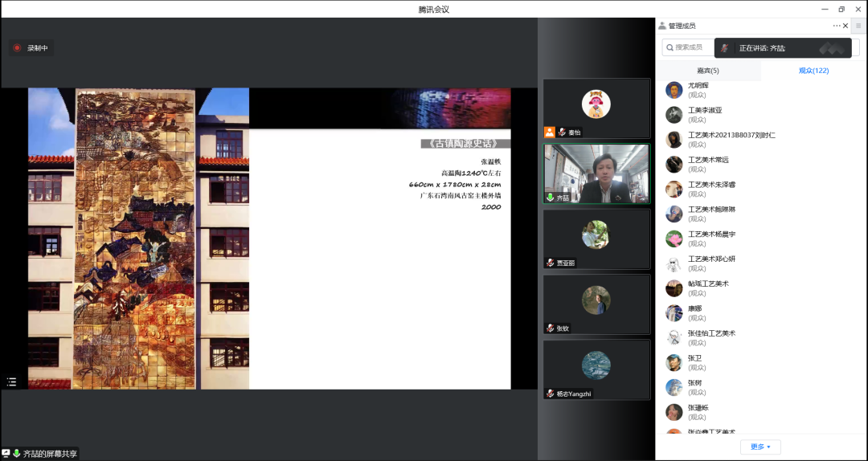The image size is (868, 461).
Task: Toggle the muted microphone on 秦怡's tile
Action: tap(562, 133)
